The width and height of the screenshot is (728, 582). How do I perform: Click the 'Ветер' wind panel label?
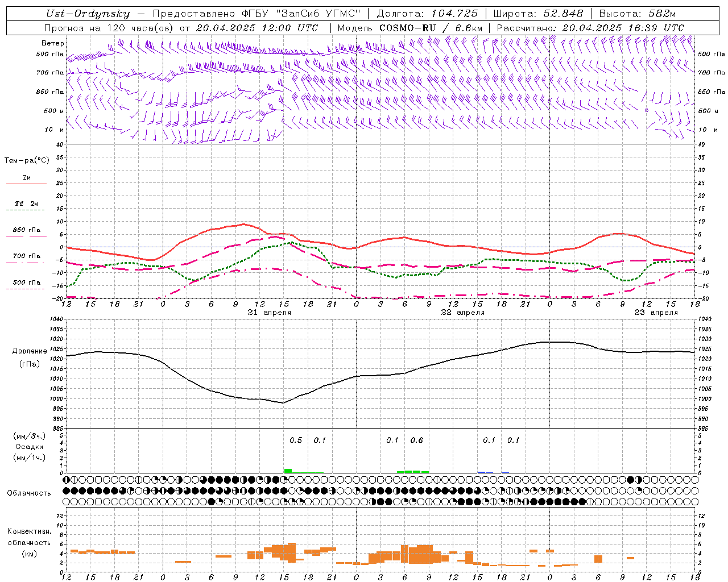tap(53, 43)
